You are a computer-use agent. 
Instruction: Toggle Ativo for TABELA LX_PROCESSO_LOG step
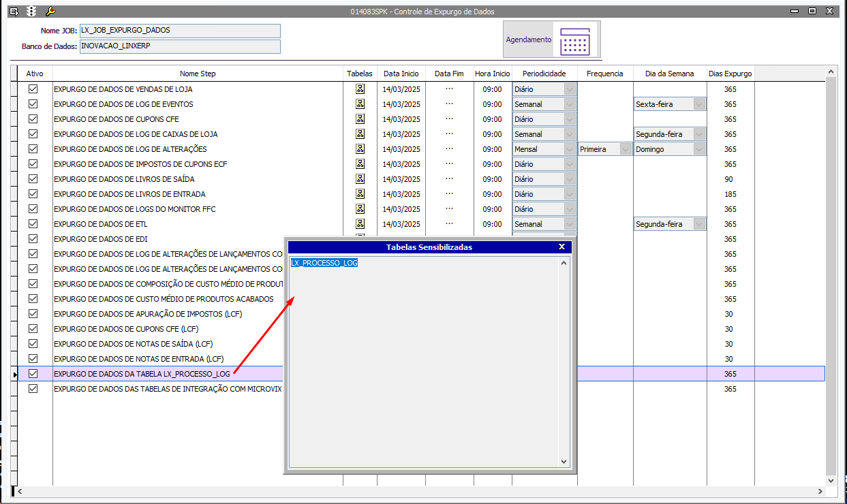[33, 374]
